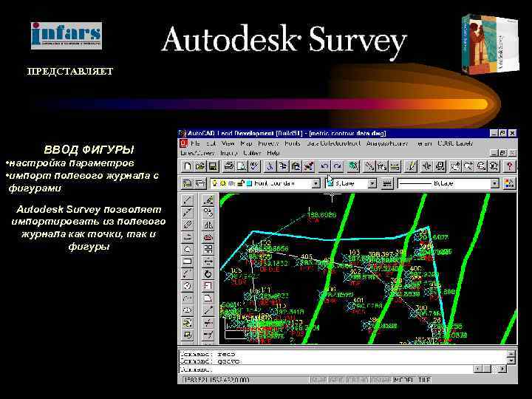Choose the Mirror tool
The height and width of the screenshot is (399, 532).
point(208,225)
